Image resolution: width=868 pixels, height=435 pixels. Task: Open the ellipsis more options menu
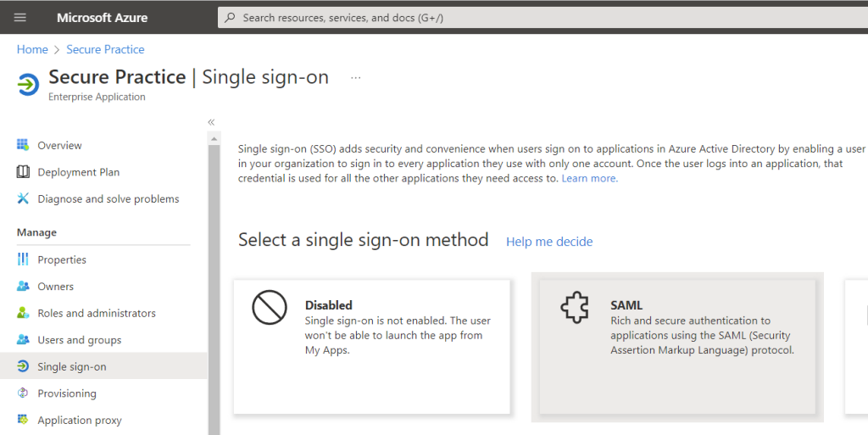point(356,77)
